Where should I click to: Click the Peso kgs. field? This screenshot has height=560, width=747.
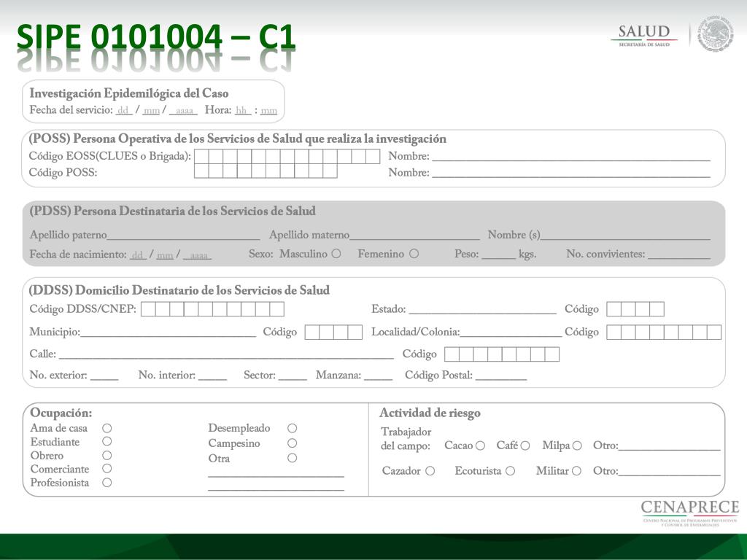click(x=498, y=254)
